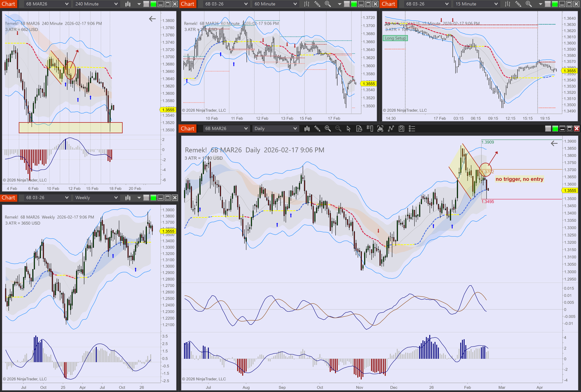Open bar type icon in Daily chart
Screen dimensions: 581x392
(307, 129)
